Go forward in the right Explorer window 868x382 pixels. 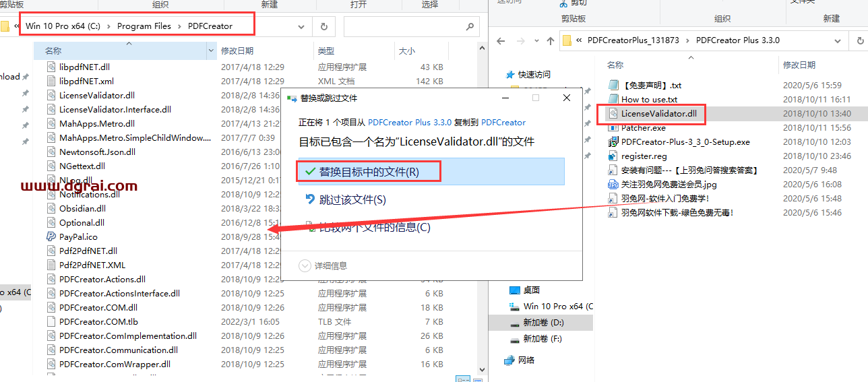[522, 40]
